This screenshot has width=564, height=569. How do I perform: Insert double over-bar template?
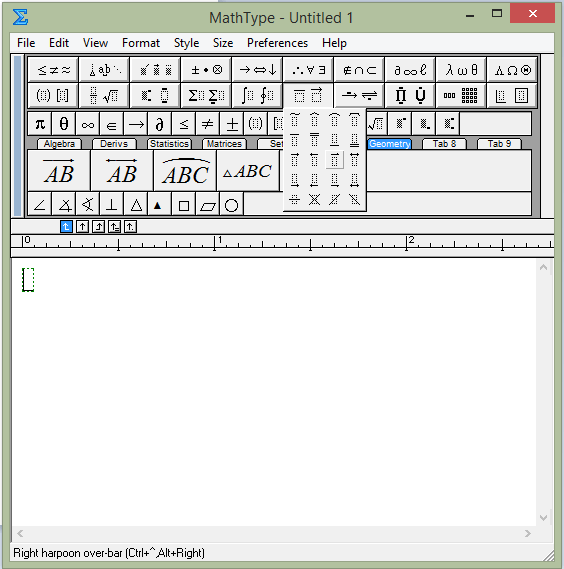pyautogui.click(x=315, y=140)
